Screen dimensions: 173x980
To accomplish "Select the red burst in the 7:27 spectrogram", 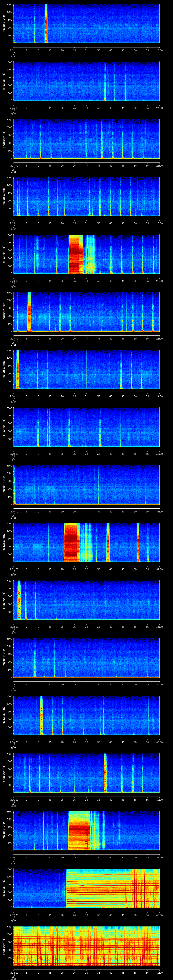I will click(x=29, y=312).
